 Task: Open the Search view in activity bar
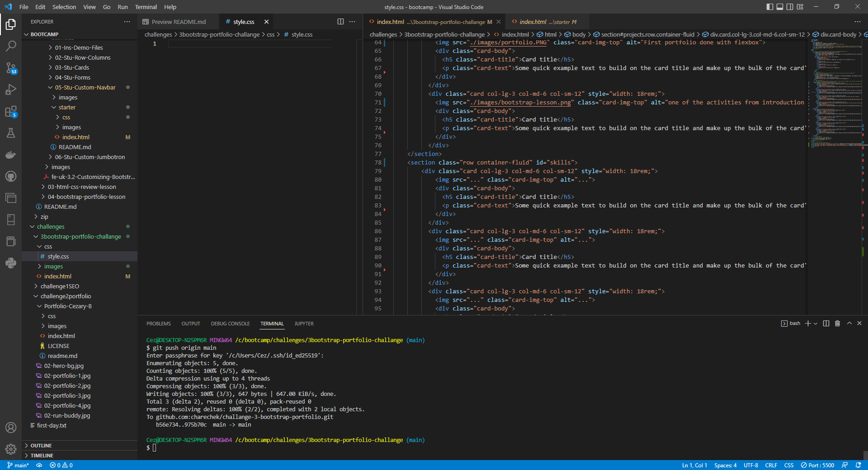point(11,46)
